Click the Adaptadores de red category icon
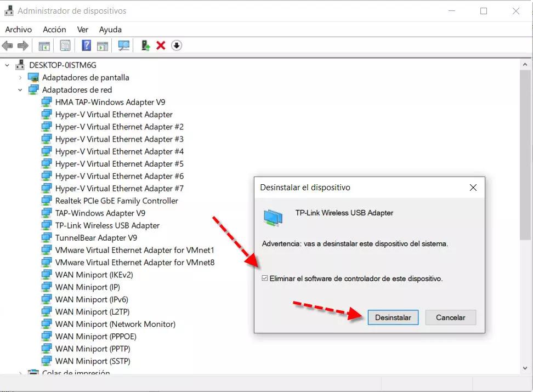The image size is (533, 392). pyautogui.click(x=33, y=90)
